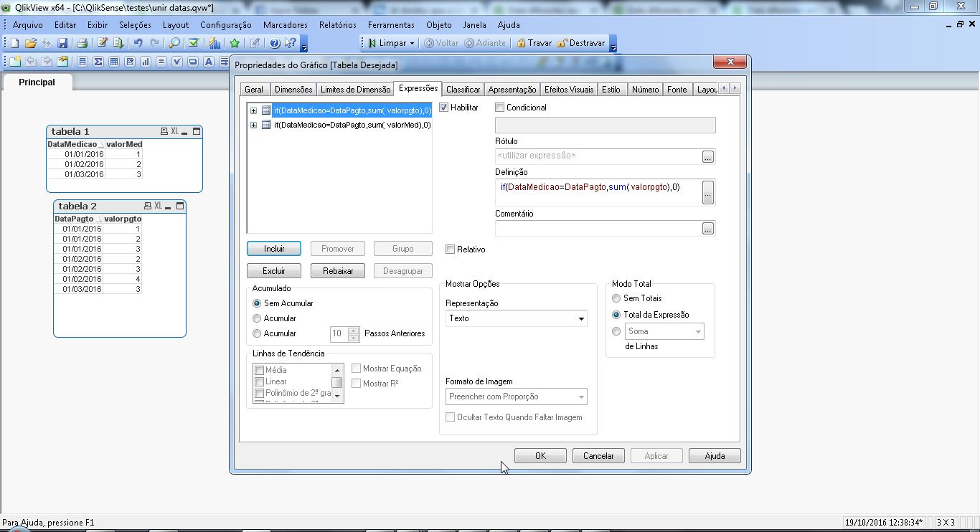Enable the Condicional checkbox

click(x=500, y=108)
